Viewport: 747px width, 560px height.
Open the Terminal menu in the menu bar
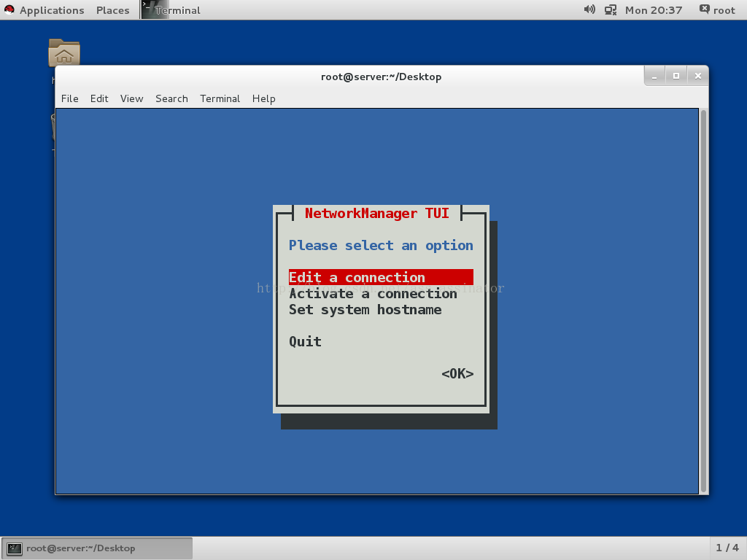pyautogui.click(x=220, y=98)
